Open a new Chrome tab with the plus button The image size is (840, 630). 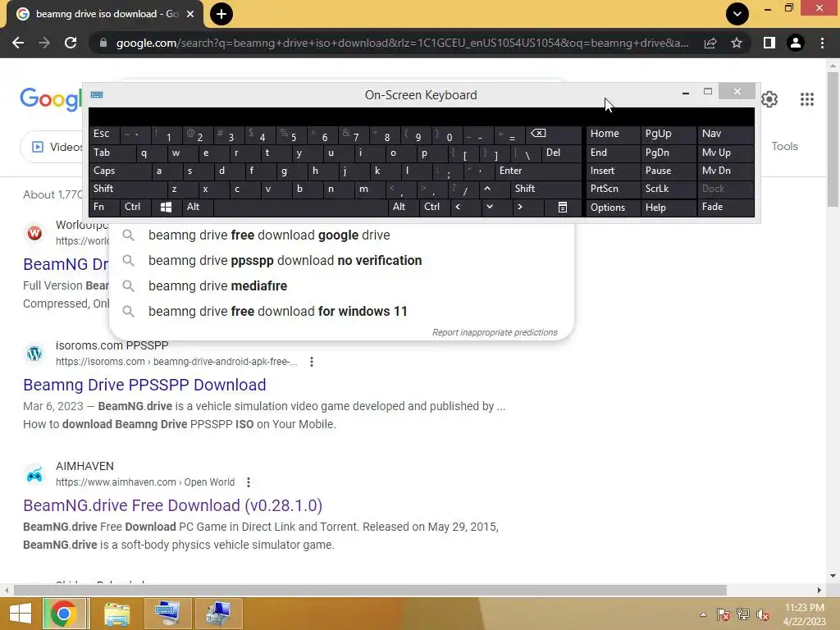[221, 14]
